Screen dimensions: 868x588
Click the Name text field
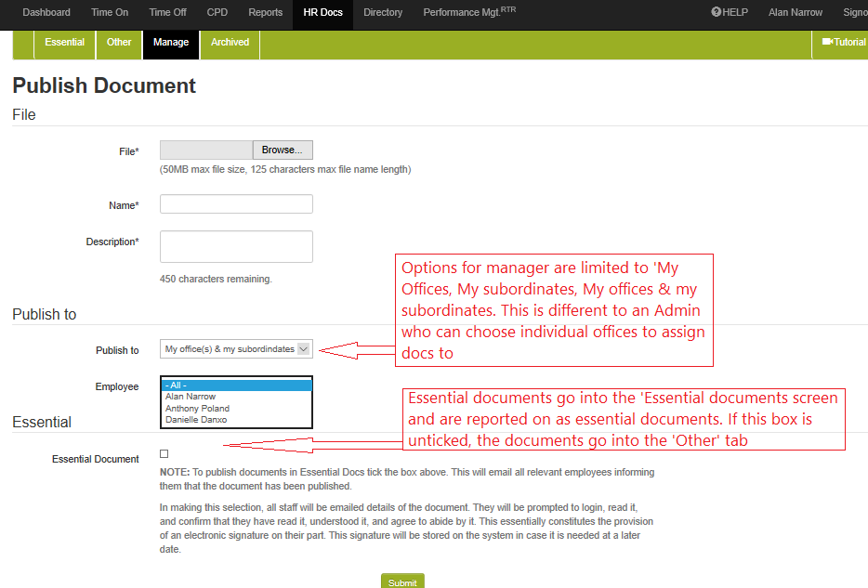pos(236,204)
